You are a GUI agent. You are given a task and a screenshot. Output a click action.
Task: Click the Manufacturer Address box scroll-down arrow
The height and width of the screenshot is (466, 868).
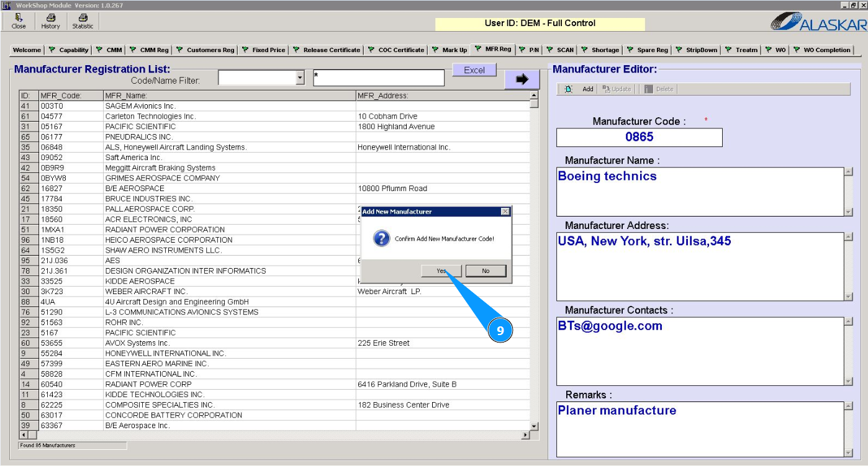coord(849,297)
